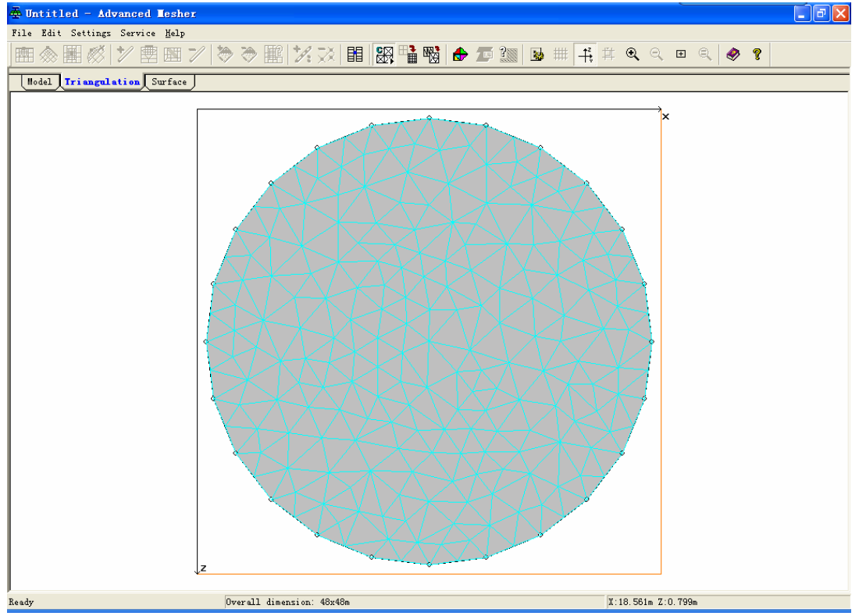Screen dimensions: 859x616
Task: Open the Settings menu
Action: 91,33
